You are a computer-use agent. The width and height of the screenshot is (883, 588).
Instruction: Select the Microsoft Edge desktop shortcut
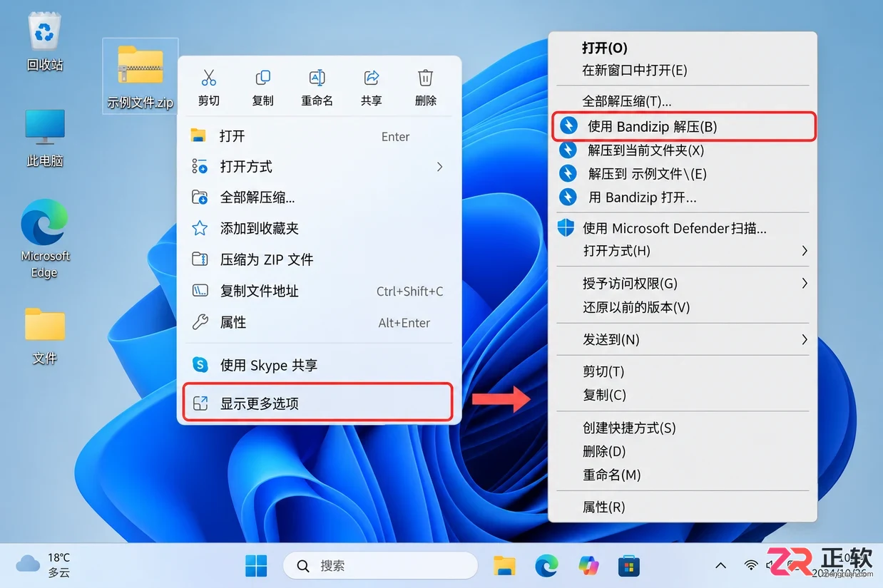tap(45, 239)
